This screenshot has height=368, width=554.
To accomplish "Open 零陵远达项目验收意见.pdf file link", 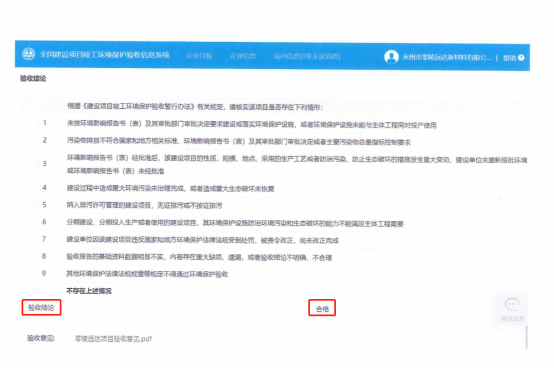I will coord(113,339).
